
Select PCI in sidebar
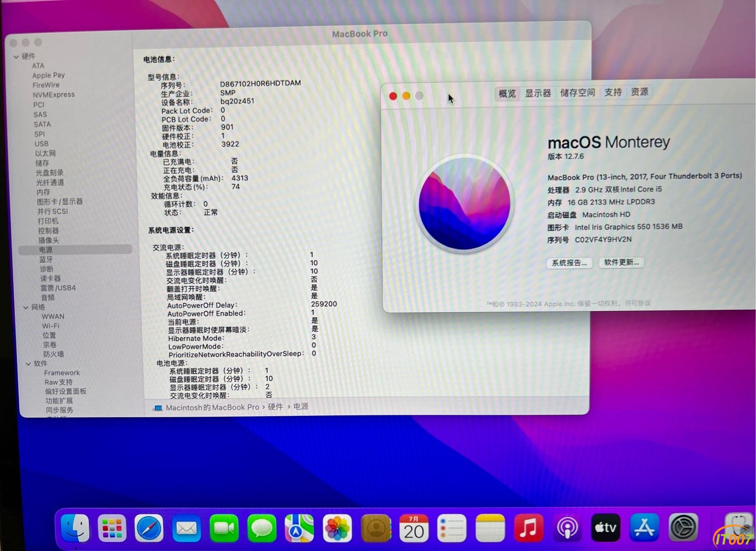pos(39,105)
